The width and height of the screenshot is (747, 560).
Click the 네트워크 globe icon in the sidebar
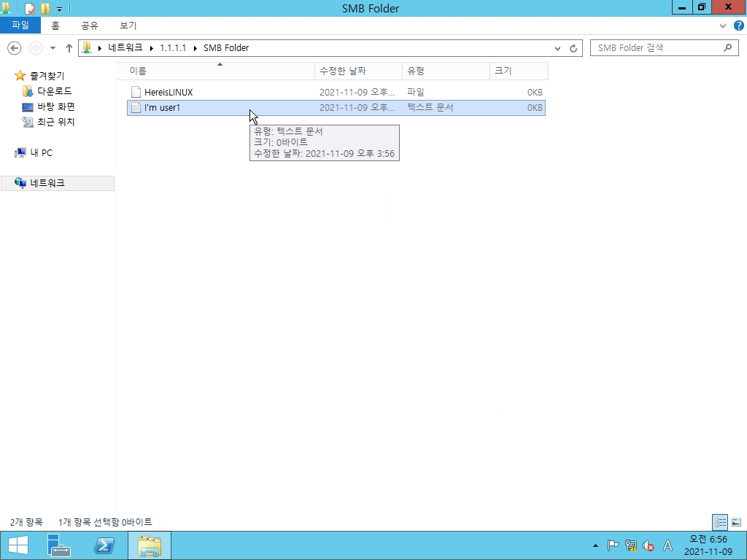click(20, 183)
